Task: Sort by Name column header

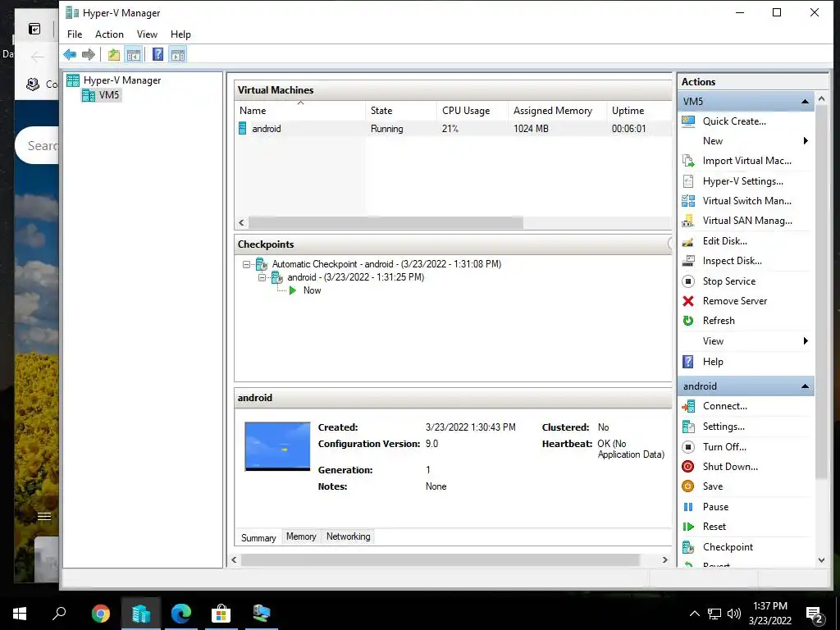Action: (x=300, y=111)
